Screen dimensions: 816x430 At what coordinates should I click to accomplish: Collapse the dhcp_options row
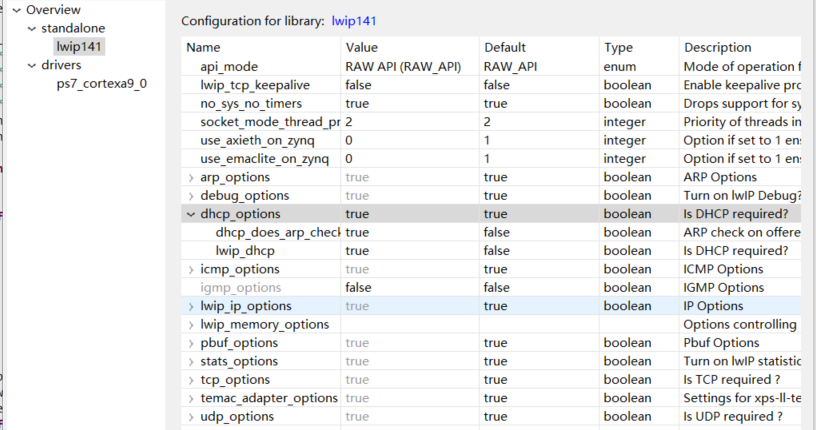[191, 214]
